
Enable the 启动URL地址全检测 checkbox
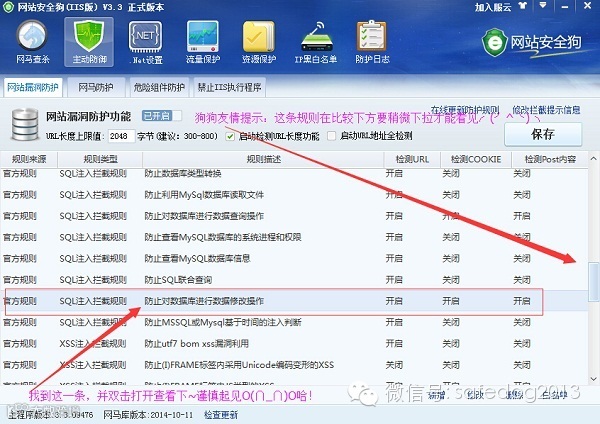(x=331, y=136)
